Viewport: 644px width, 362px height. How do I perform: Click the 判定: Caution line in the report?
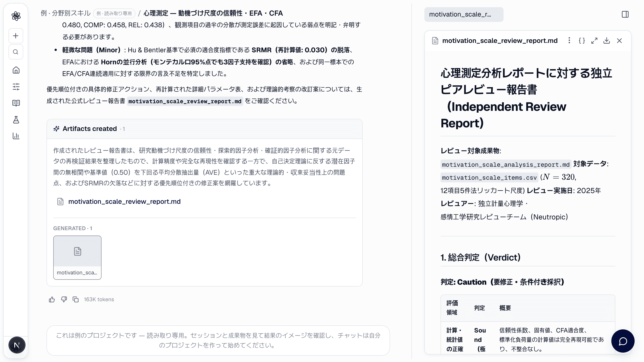[x=502, y=282]
